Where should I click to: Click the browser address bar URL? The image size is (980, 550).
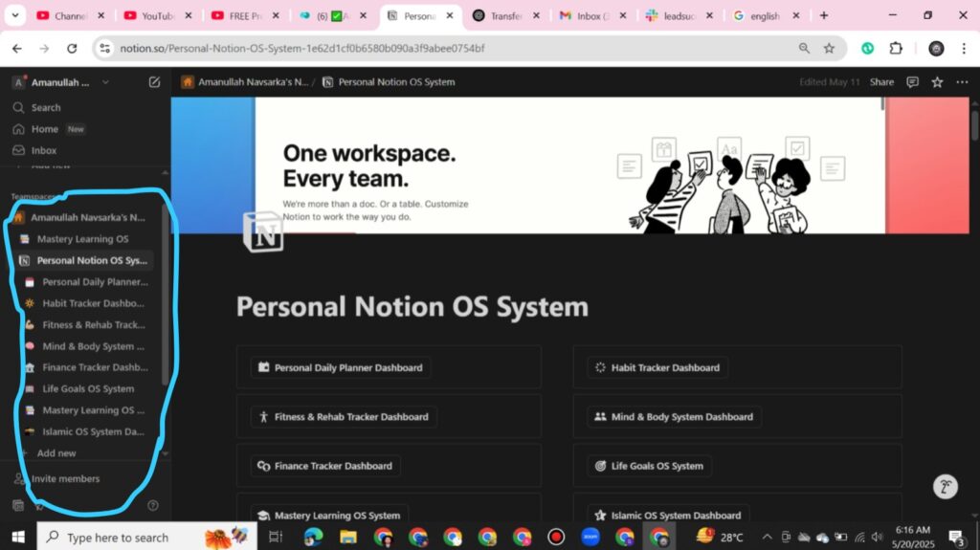coord(301,48)
